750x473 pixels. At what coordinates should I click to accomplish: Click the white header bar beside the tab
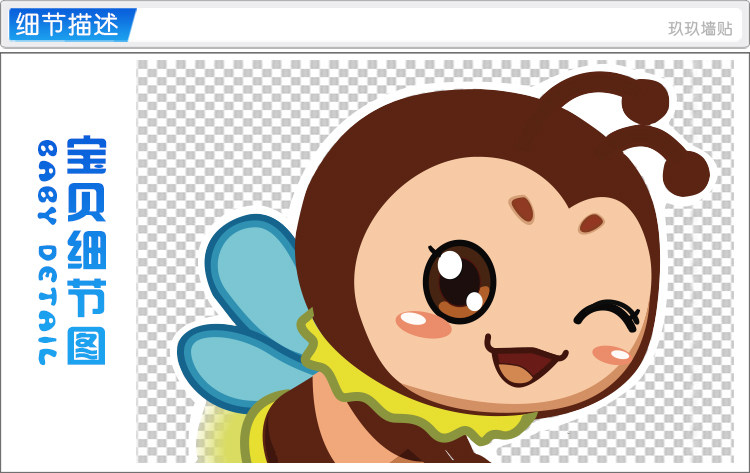pos(402,25)
